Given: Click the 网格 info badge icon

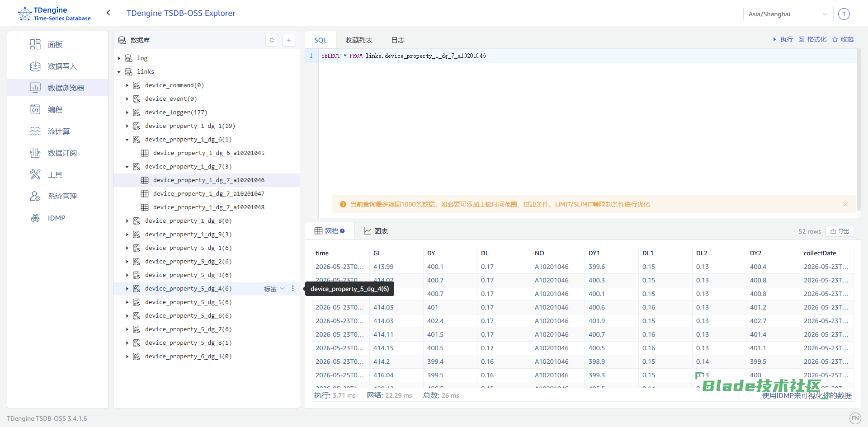Looking at the screenshot, I should (x=342, y=231).
